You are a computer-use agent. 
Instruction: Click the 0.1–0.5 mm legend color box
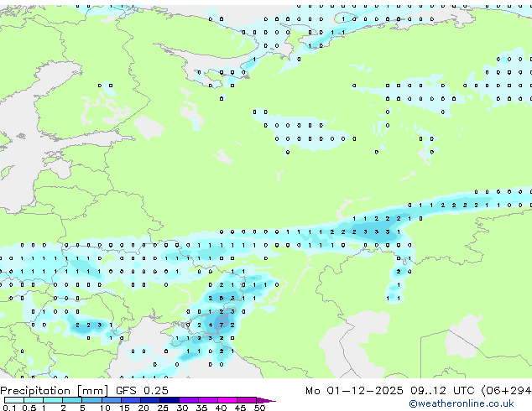[x=14, y=400]
